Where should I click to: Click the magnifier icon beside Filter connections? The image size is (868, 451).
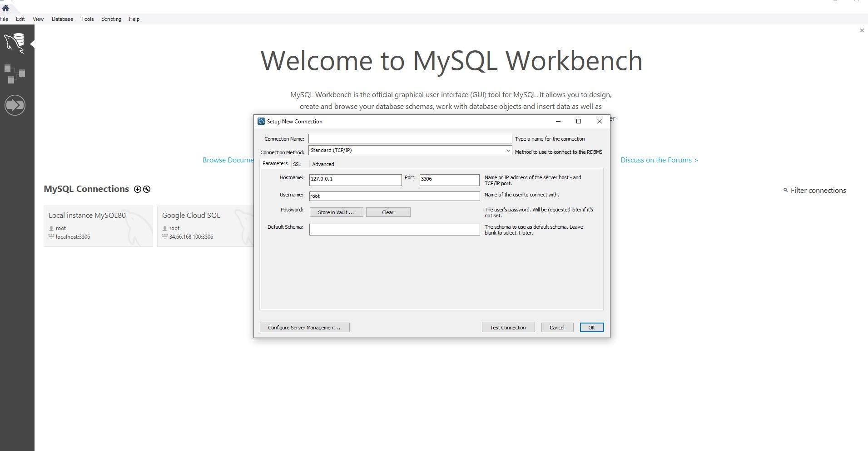tap(786, 191)
